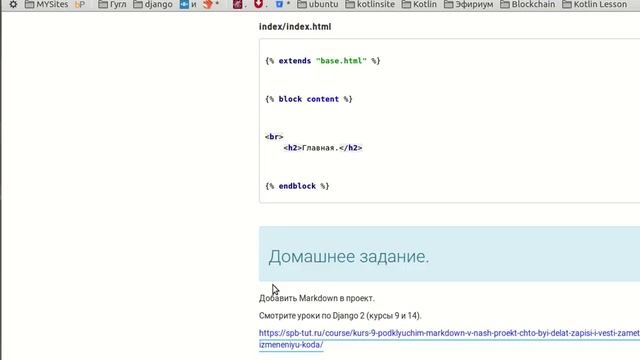This screenshot has height=360, width=640.
Task: Click the <br> tag line in code
Action: 274,137
